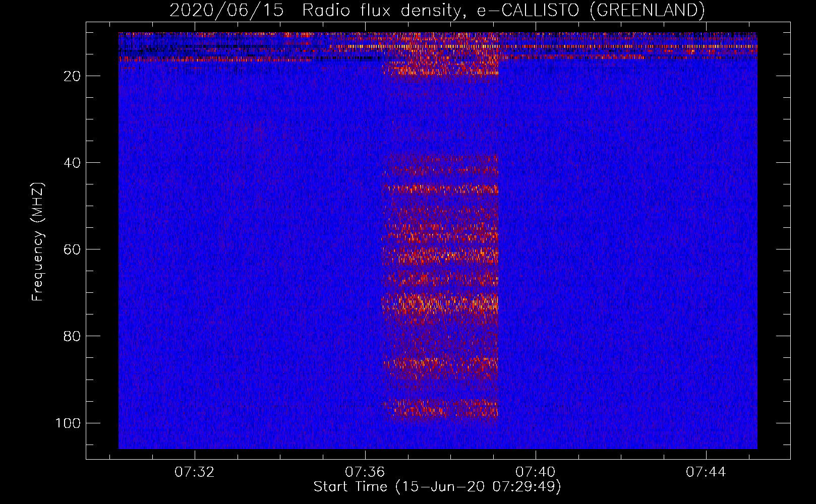Click the 07:44 time tick label
This screenshot has height=504, width=816.
point(706,472)
